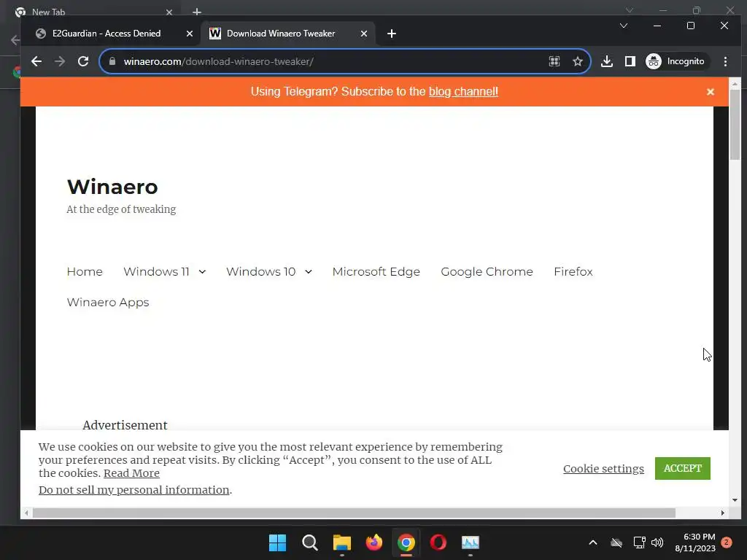Image resolution: width=747 pixels, height=560 pixels.
Task: Open the Firefox category
Action: pyautogui.click(x=573, y=271)
